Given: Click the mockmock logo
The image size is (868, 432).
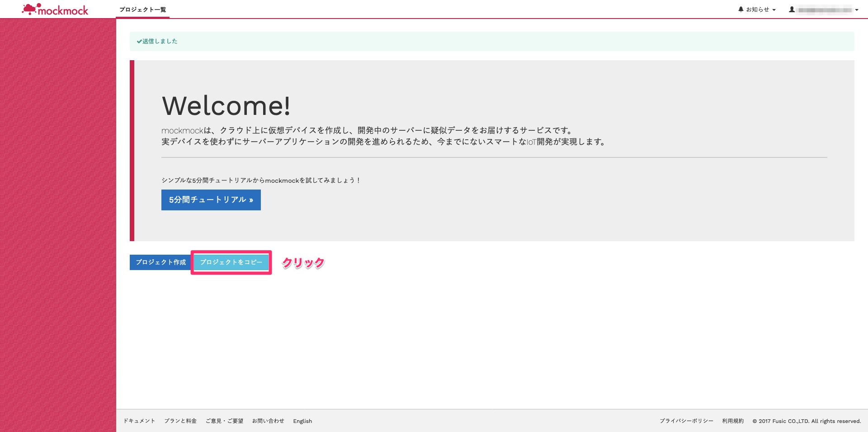Looking at the screenshot, I should coord(55,9).
